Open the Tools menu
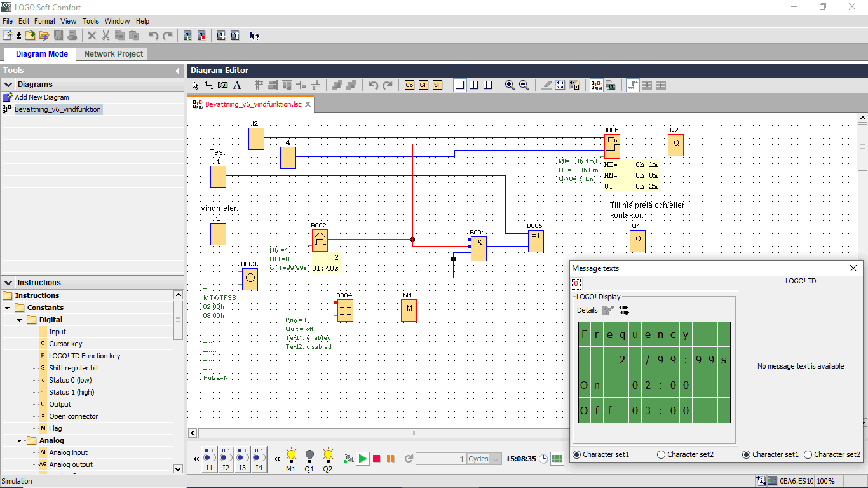The height and width of the screenshot is (488, 868). (91, 21)
